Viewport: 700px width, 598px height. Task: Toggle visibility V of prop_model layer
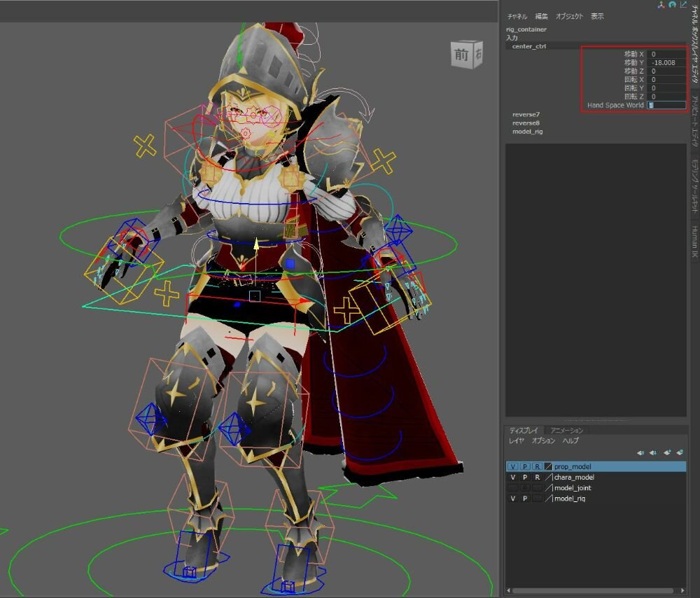pyautogui.click(x=513, y=466)
